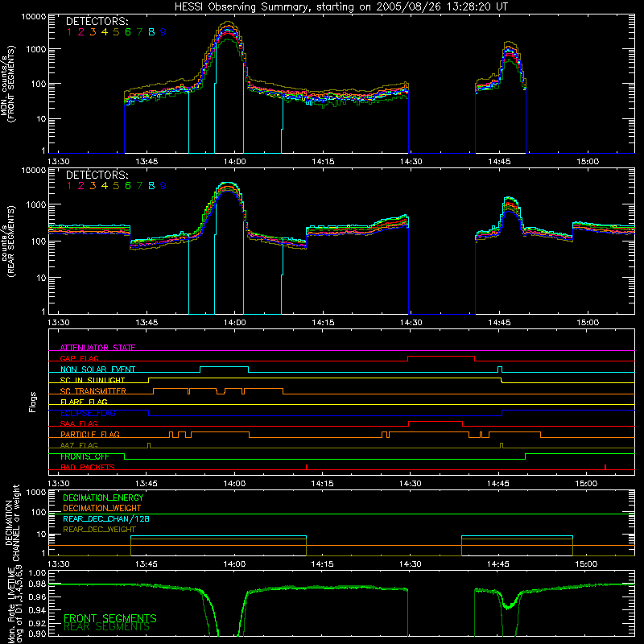644x644 pixels.
Task: Select olive detector 5 in front segments legend
Action: click(116, 32)
